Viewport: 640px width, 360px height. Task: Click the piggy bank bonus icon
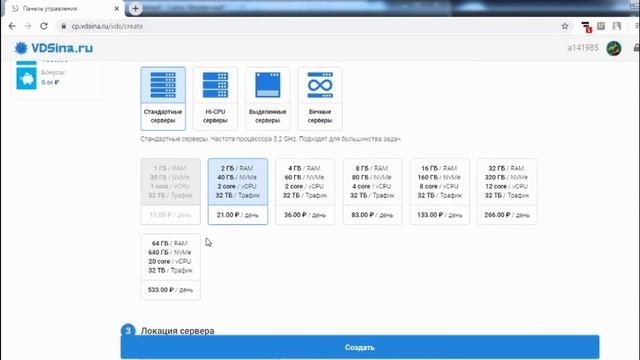[x=27, y=78]
